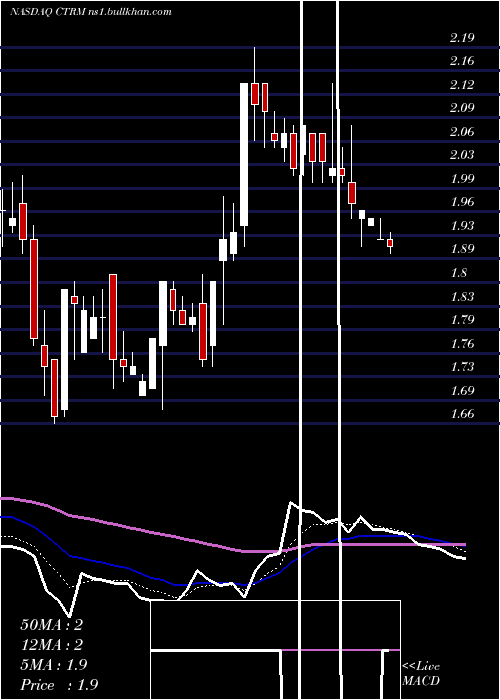Select the 2.16 price label
This screenshot has width=500, height=700.
tap(462, 61)
